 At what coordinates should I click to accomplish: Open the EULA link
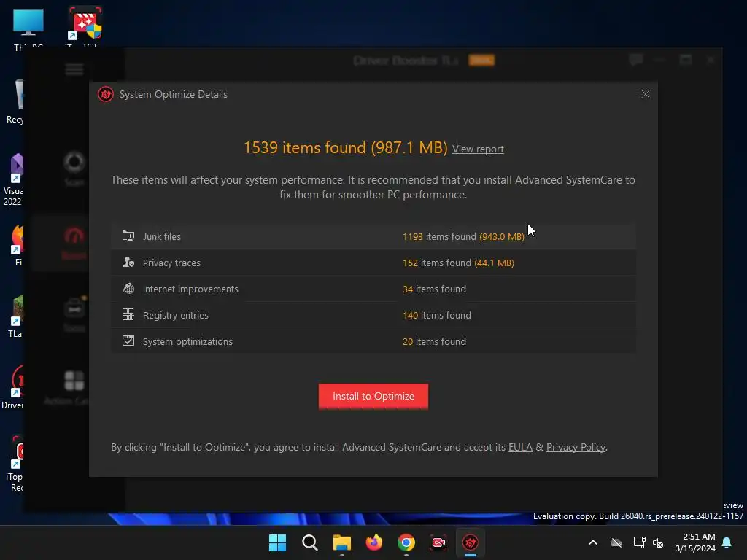[x=520, y=447]
